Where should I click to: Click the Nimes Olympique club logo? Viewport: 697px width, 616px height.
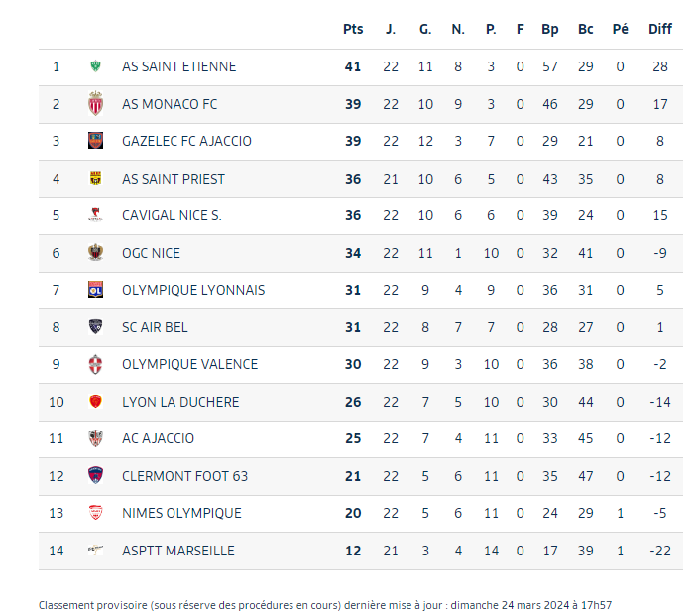[x=96, y=513]
